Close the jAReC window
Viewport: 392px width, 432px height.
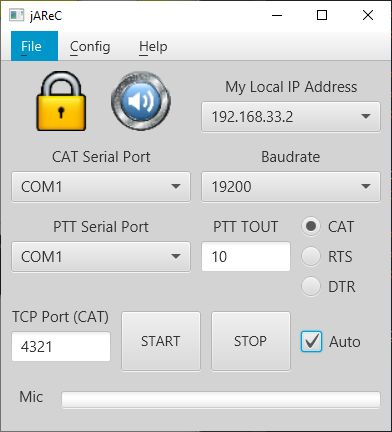click(368, 15)
